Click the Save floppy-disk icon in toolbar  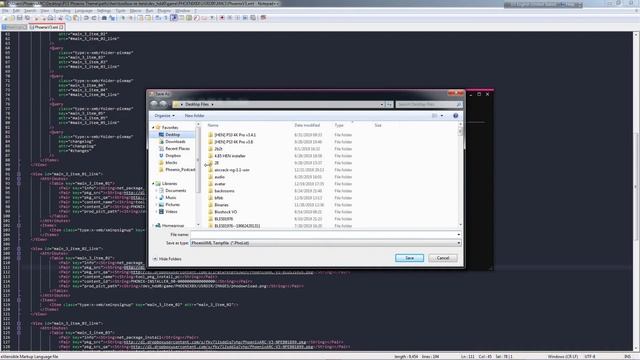tap(20, 18)
